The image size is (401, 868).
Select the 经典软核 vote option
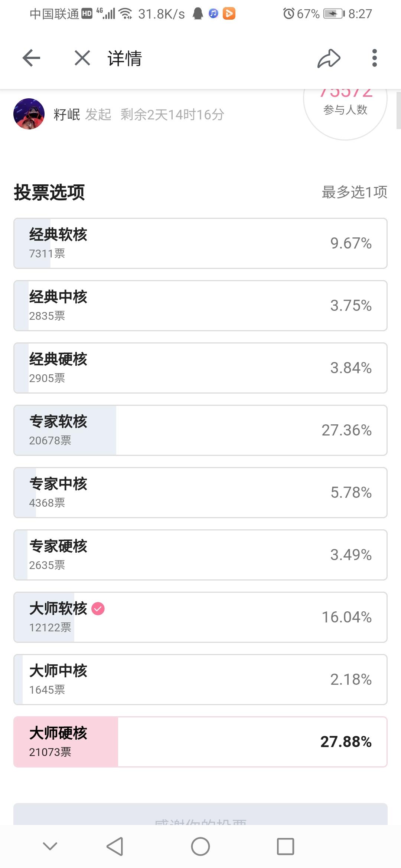click(200, 243)
